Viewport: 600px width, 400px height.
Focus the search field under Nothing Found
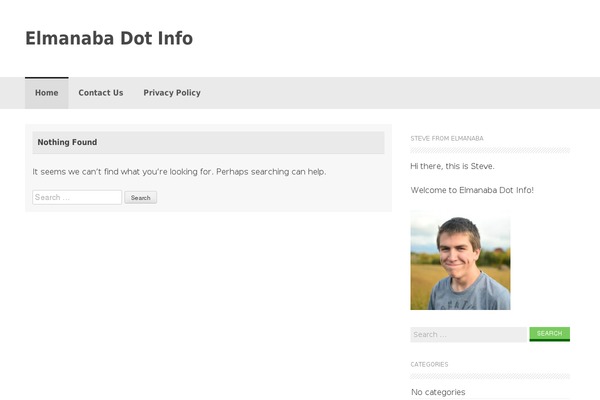click(x=77, y=198)
